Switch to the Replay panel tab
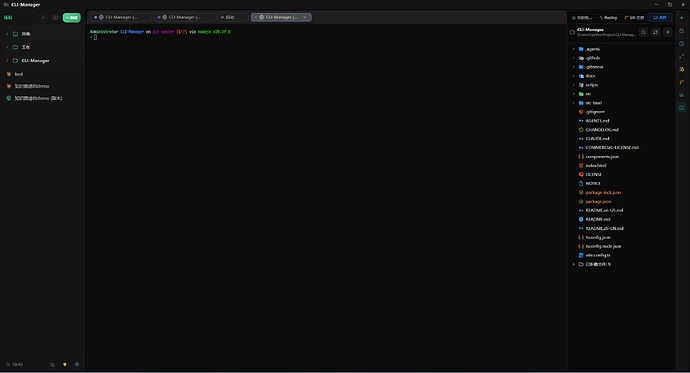Screen dimensions: 690x373 [x=609, y=18]
